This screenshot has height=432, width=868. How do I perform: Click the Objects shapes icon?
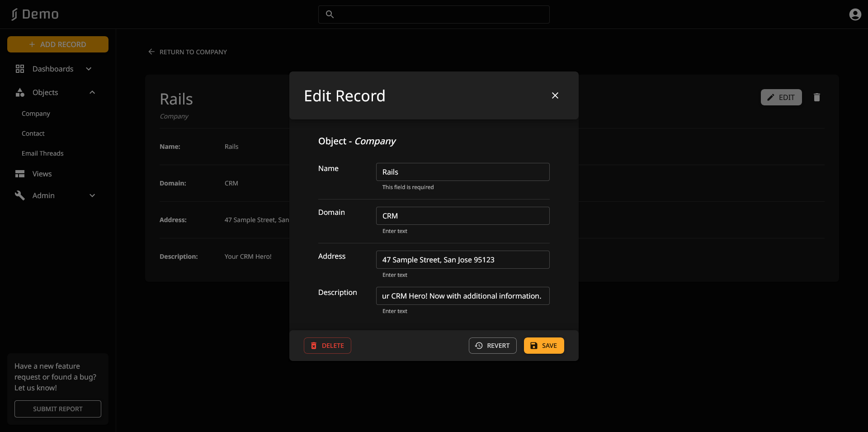point(20,92)
